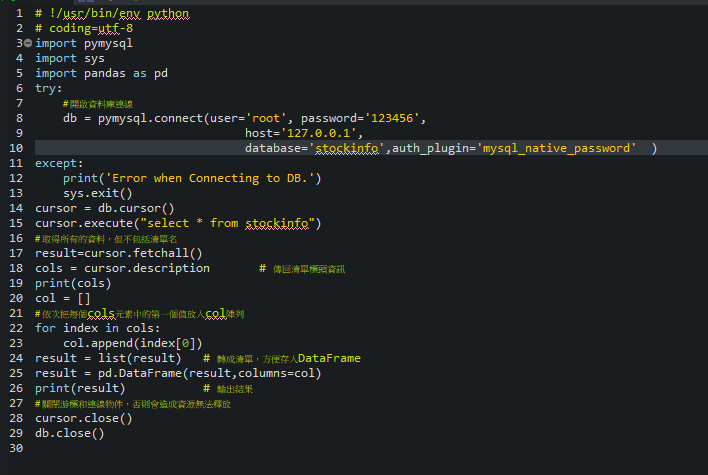Click 'db.close()' line

click(70, 433)
